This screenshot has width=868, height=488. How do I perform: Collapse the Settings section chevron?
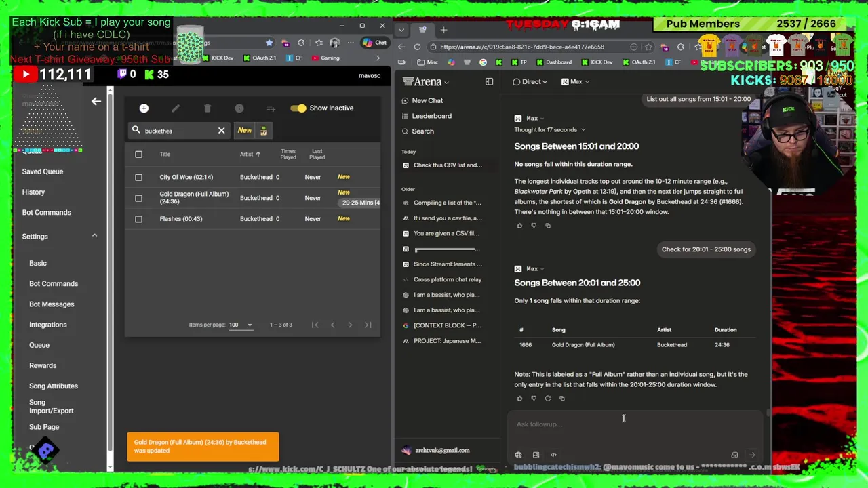pyautogui.click(x=94, y=236)
